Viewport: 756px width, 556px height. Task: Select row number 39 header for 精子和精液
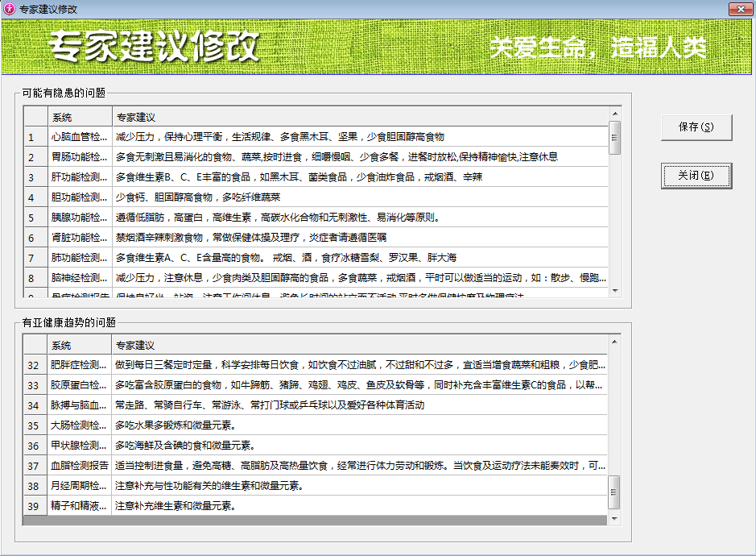click(35, 506)
